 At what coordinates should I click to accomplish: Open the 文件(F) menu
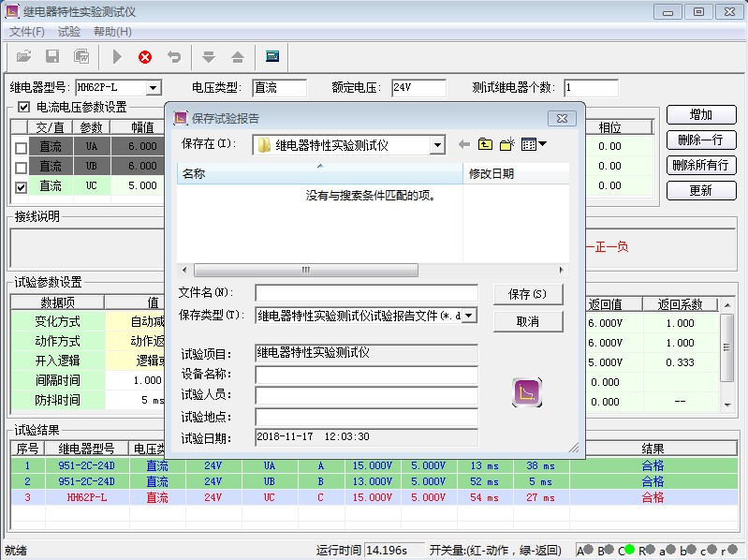coord(27,32)
